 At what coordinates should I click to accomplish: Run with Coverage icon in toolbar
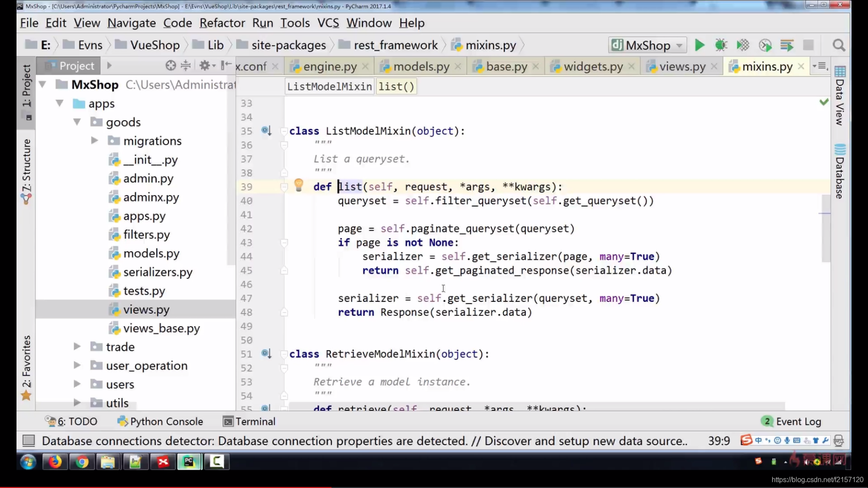(x=743, y=45)
